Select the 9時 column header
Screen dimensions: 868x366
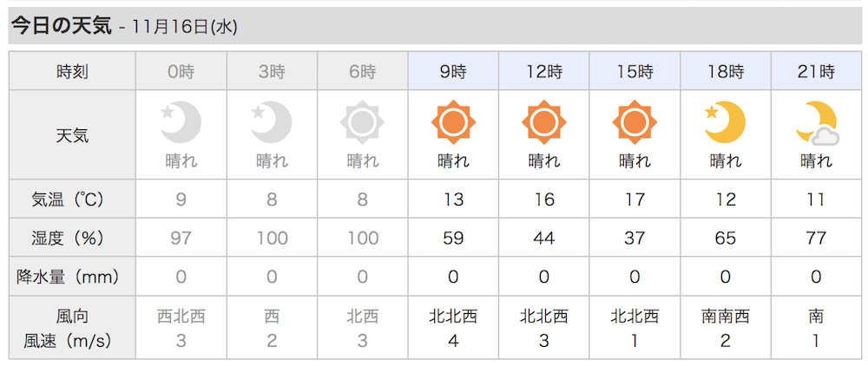coord(453,71)
